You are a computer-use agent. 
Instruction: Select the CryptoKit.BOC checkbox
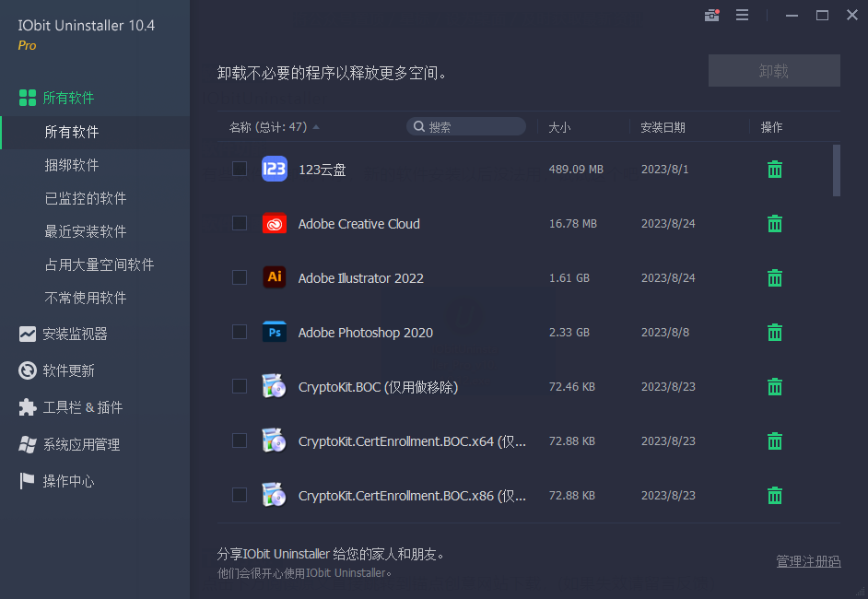(240, 387)
